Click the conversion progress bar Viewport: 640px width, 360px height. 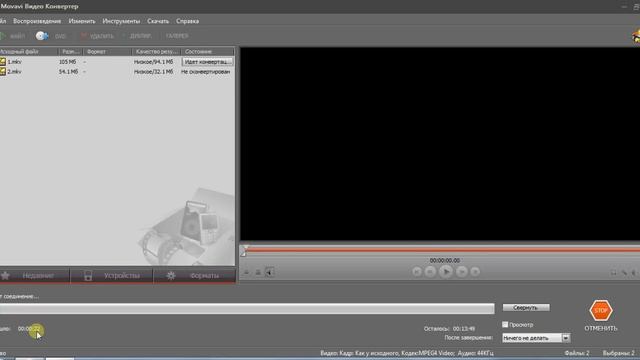[247, 309]
